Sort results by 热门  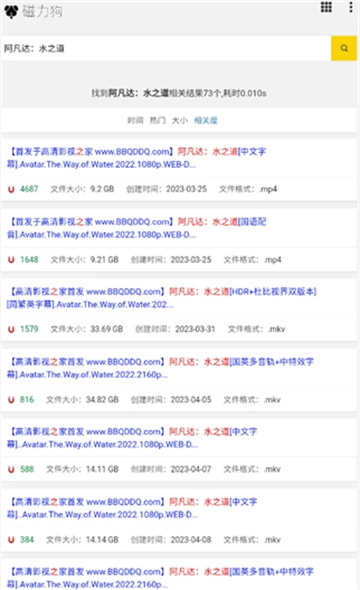157,120
